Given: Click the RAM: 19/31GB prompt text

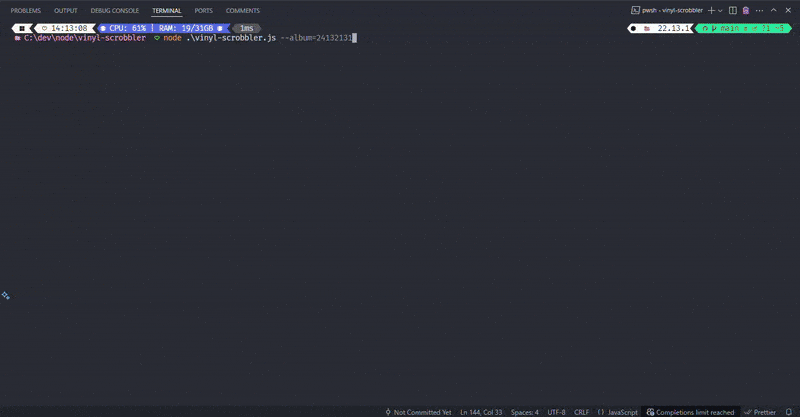Looking at the screenshot, I should coord(186,28).
